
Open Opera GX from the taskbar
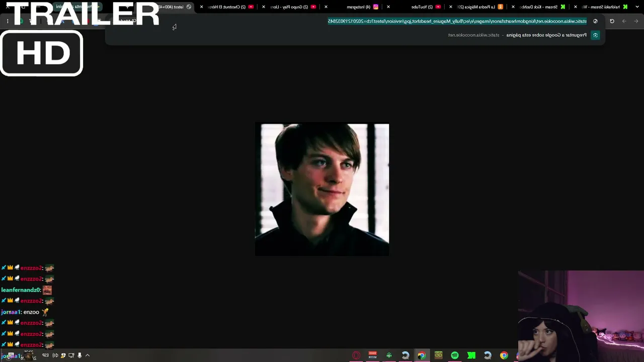pos(356,355)
